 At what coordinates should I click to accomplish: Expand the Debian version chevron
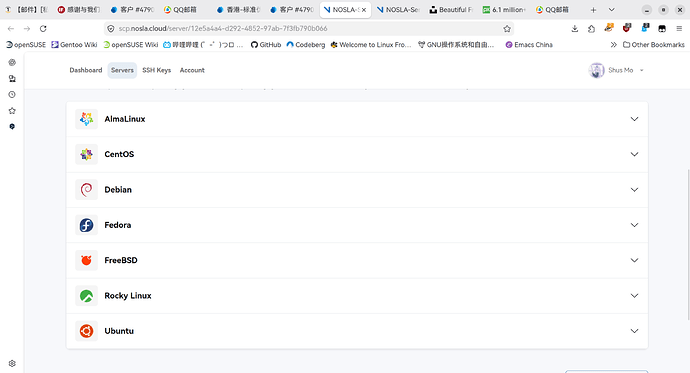pos(634,190)
